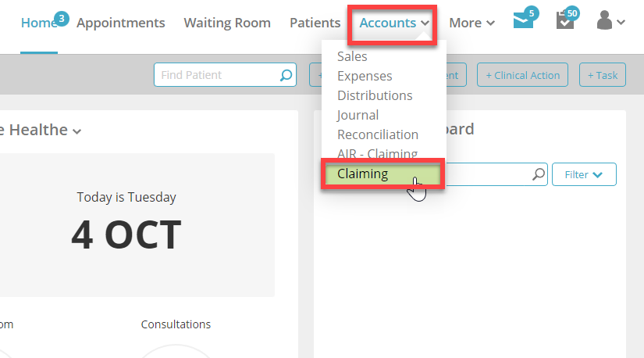Open the tasks checklist icon with 50 badge

tap(564, 20)
